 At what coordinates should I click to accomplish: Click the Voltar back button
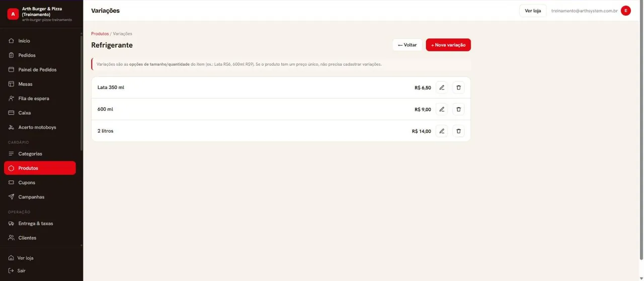click(x=408, y=45)
